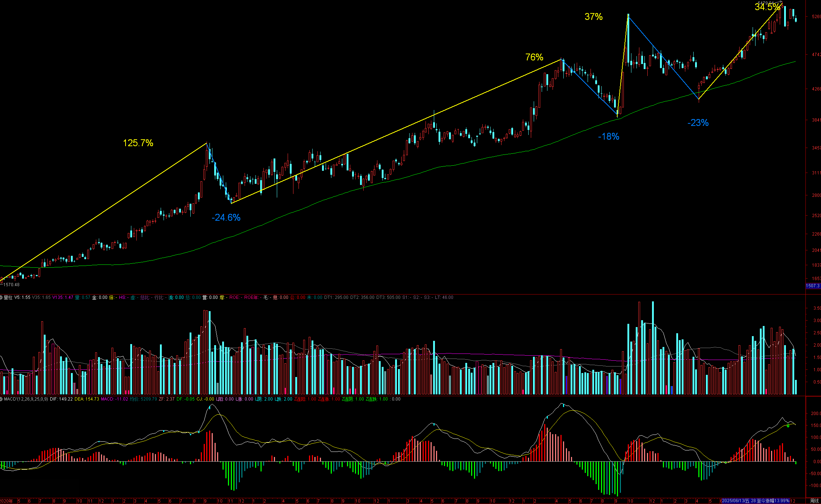Click the blue 1507.3 price tag
The height and width of the screenshot is (504, 821).
[813, 286]
